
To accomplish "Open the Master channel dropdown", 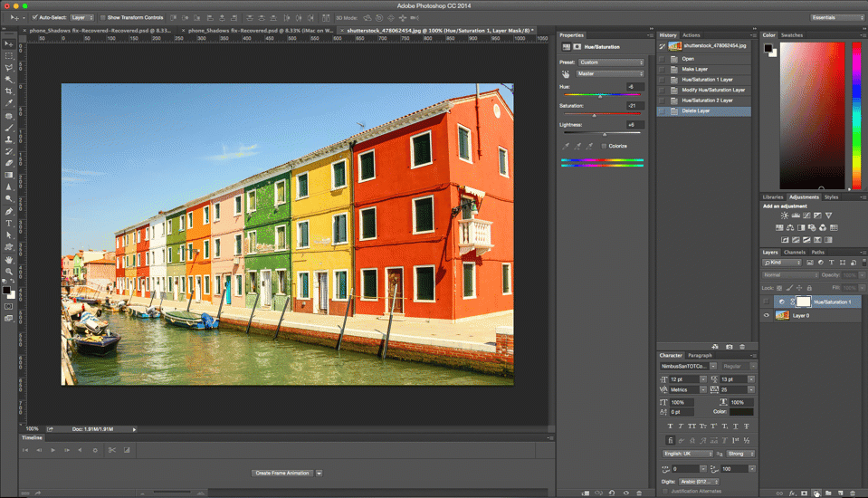I will tap(611, 73).
